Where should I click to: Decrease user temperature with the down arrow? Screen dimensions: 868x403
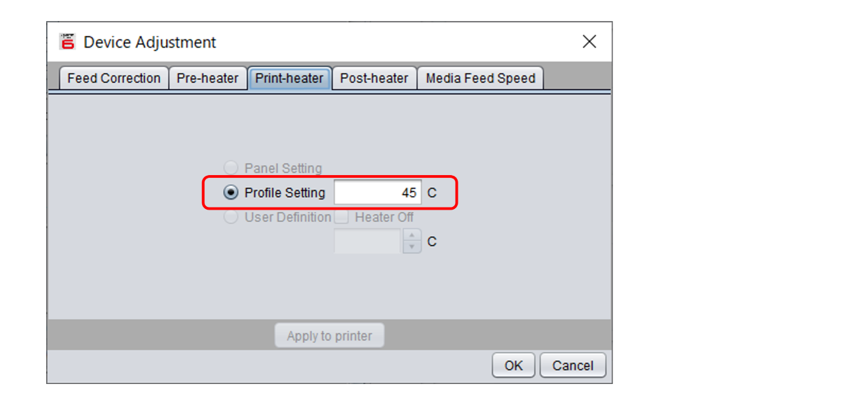tap(412, 247)
